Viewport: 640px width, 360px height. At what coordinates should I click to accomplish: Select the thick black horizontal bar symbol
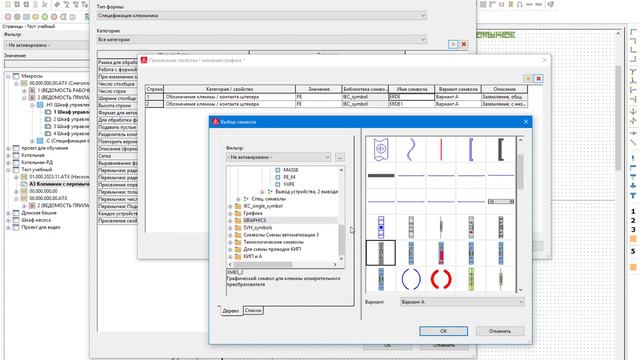[381, 176]
